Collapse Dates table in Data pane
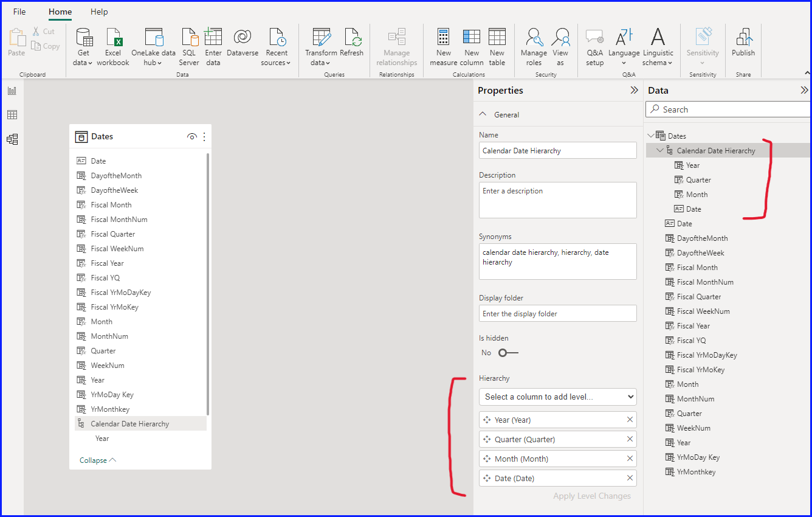 [x=652, y=136]
